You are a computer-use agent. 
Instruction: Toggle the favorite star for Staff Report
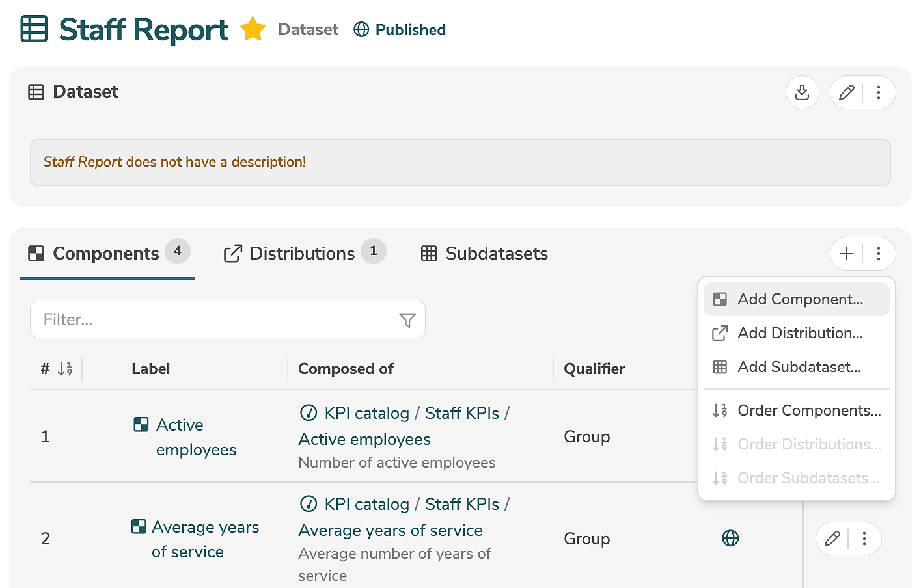point(253,30)
